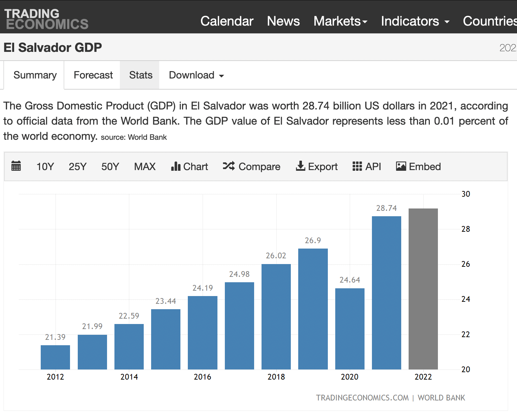Image resolution: width=517 pixels, height=420 pixels.
Task: Click the 2016 bar labeled 24.19
Action: [203, 333]
